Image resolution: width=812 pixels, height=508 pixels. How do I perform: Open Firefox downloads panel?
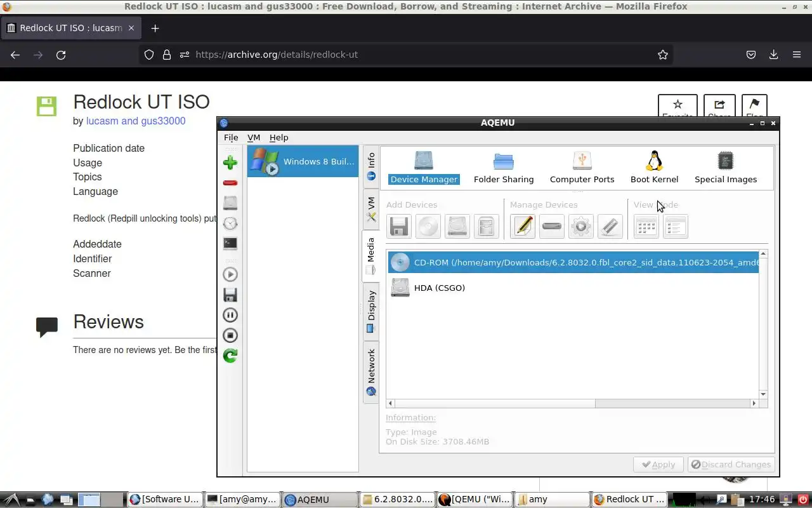[x=773, y=55]
